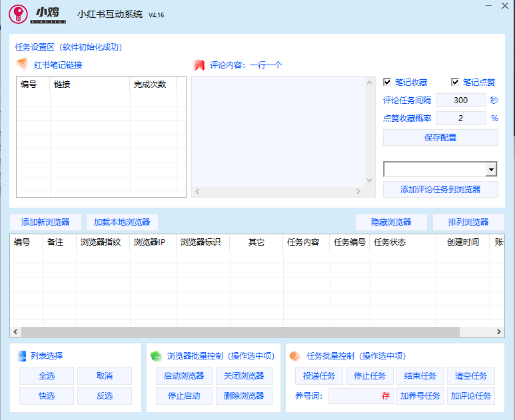515x420 pixels.
Task: Click the green 浏览器批量控制 panel icon
Action: point(156,356)
